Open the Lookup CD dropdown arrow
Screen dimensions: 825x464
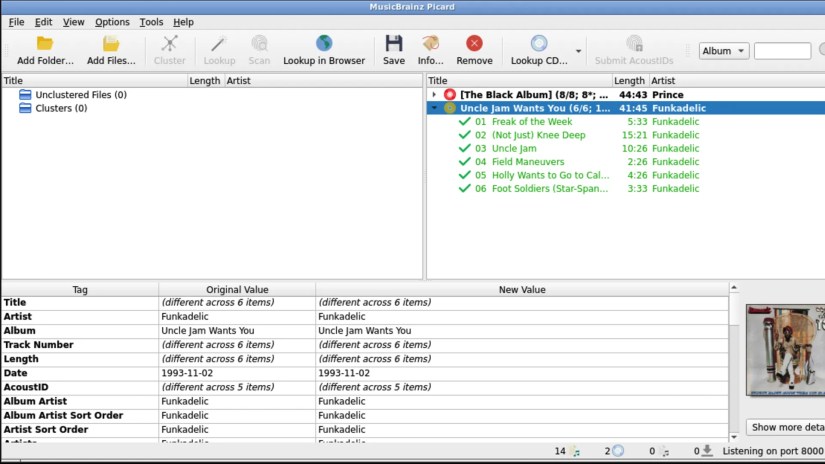coord(578,51)
